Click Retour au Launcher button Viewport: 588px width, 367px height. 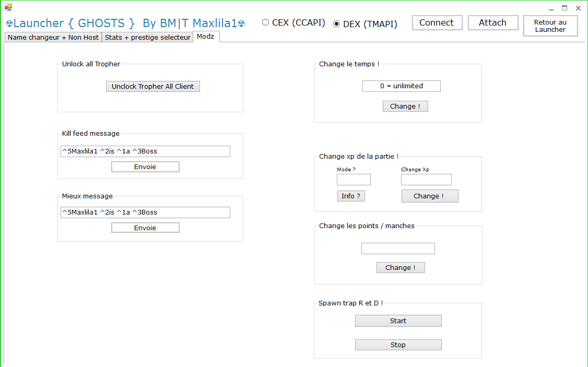(550, 26)
